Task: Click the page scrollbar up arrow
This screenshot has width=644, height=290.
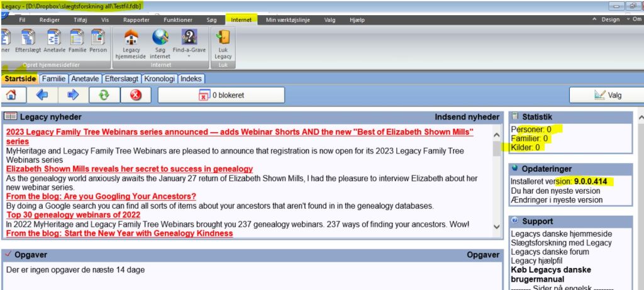Action: pos(641,118)
